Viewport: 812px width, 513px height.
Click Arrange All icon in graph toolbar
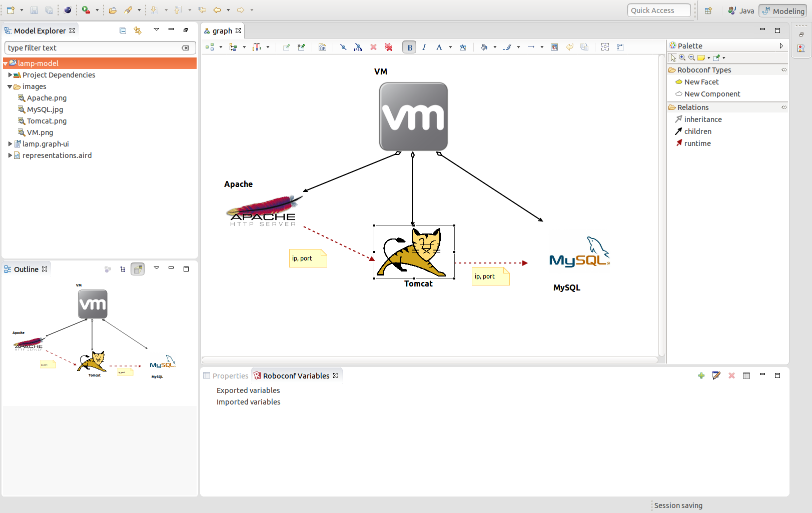tap(210, 47)
